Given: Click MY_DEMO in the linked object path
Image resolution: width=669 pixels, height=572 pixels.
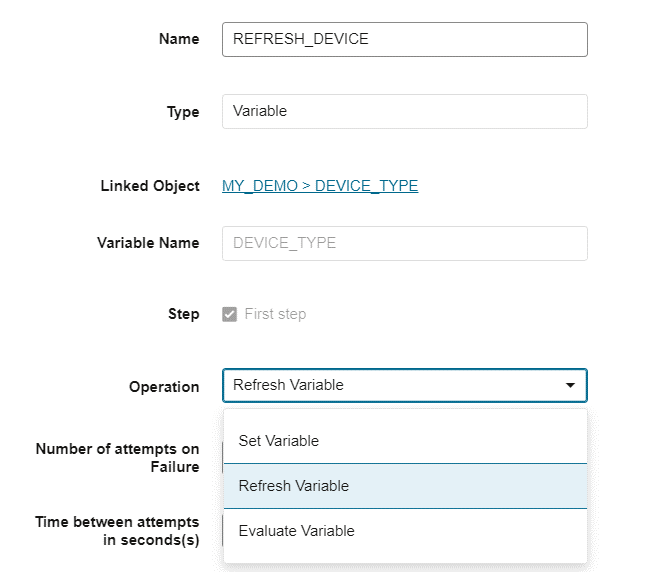Looking at the screenshot, I should click(x=259, y=186).
